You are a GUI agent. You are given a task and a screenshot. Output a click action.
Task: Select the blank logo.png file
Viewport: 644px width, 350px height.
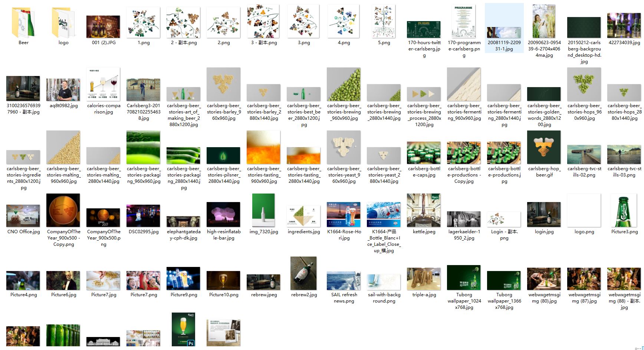coord(584,210)
